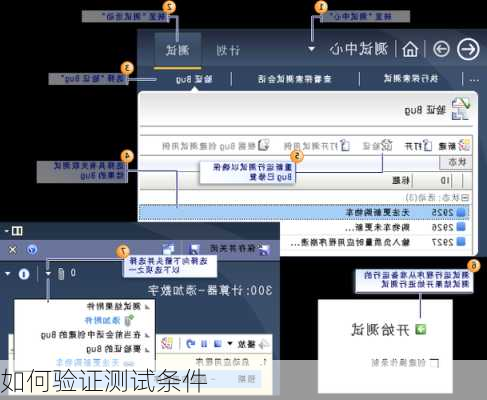The height and width of the screenshot is (400, 487).
Task: Click the test information (i) icon
Action: (x=24, y=274)
